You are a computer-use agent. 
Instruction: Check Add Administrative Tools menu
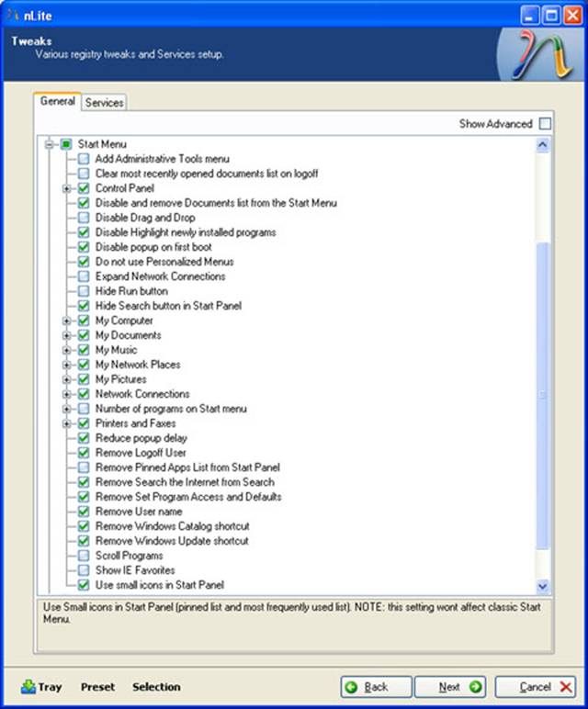(x=84, y=159)
